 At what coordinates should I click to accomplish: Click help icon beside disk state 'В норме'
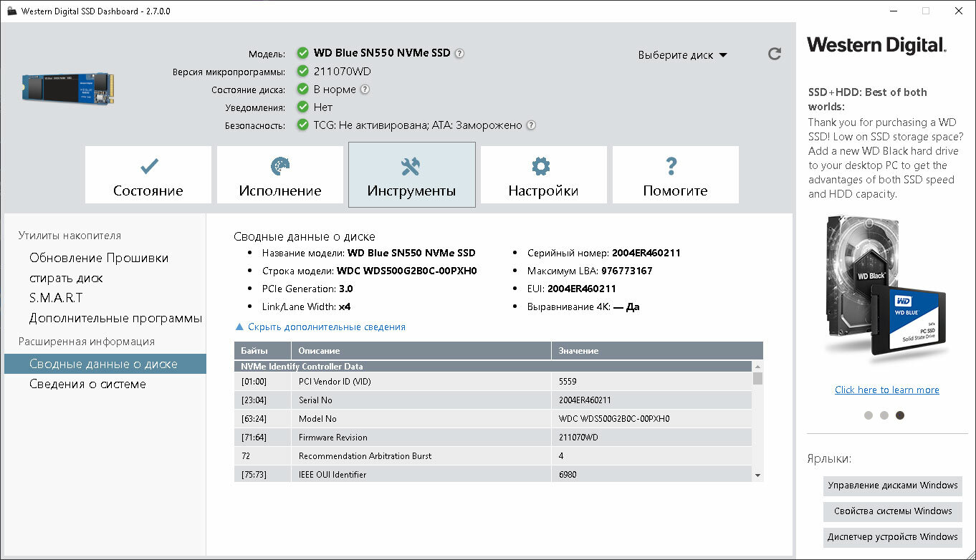pos(365,90)
